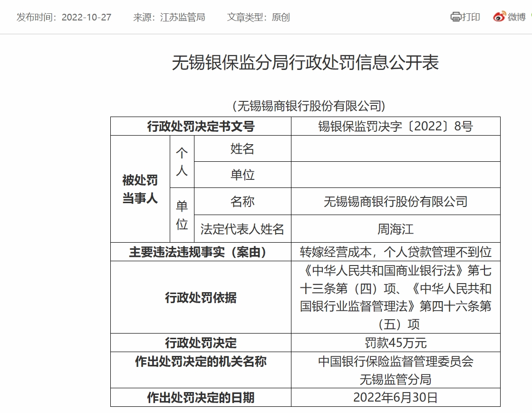This screenshot has width=532, height=413.
Task: Click the printer icon
Action: point(455,17)
